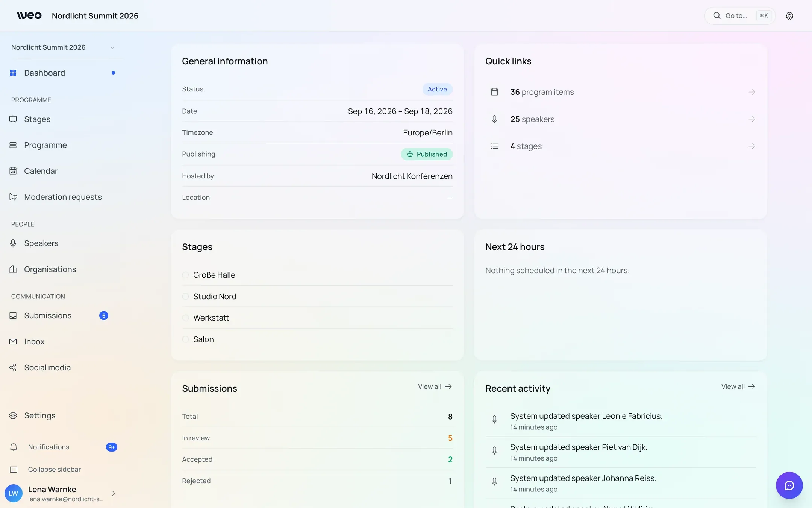Click the weo logo in header
The height and width of the screenshot is (508, 812).
29,15
